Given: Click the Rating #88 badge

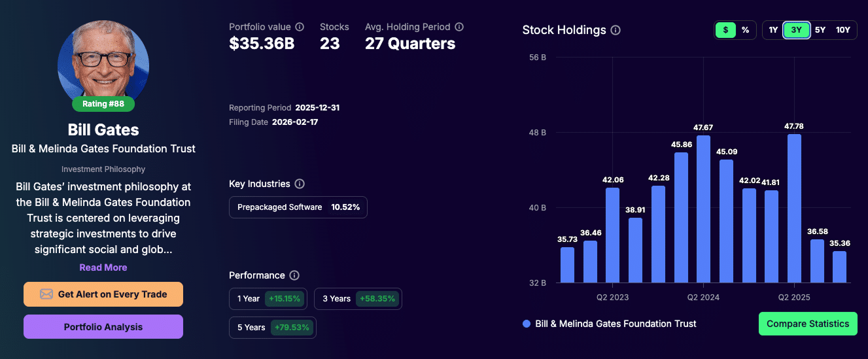Looking at the screenshot, I should click(x=103, y=103).
